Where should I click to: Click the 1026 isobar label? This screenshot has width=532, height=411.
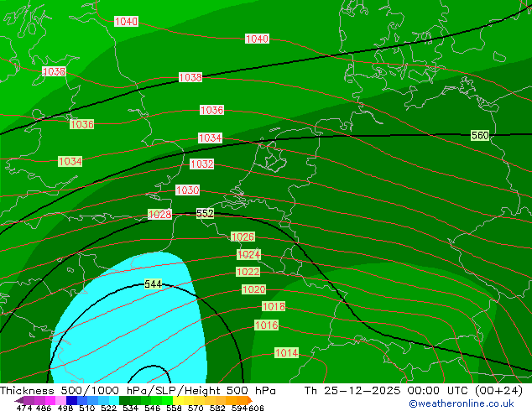point(243,237)
